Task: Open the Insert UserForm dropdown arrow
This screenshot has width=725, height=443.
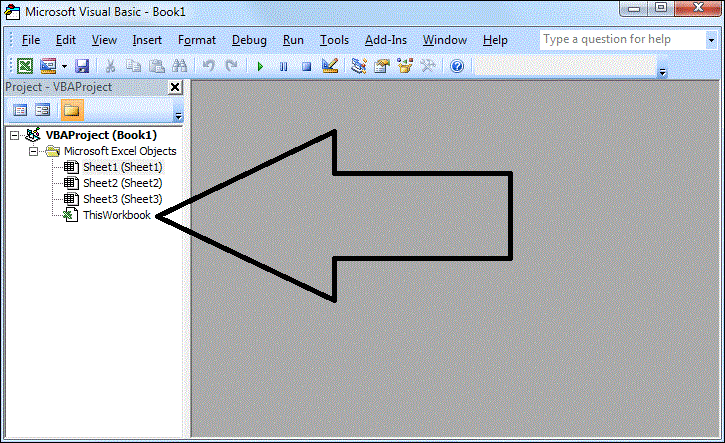Action: click(x=64, y=67)
